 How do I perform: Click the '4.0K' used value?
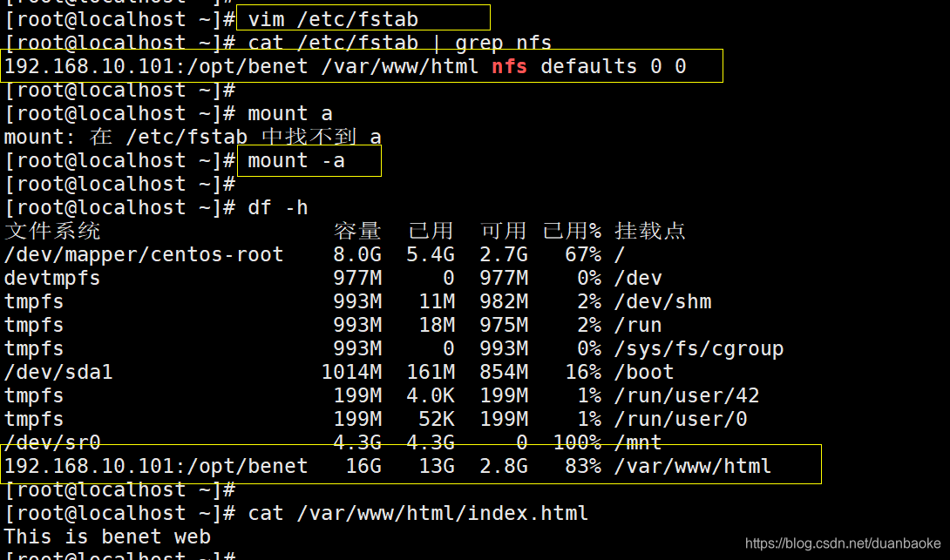click(431, 395)
